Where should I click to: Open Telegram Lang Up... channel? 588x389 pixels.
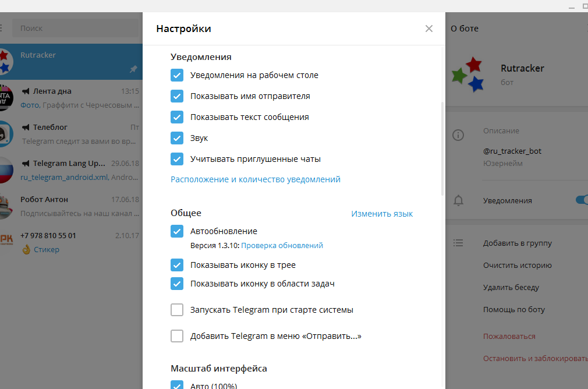71,169
